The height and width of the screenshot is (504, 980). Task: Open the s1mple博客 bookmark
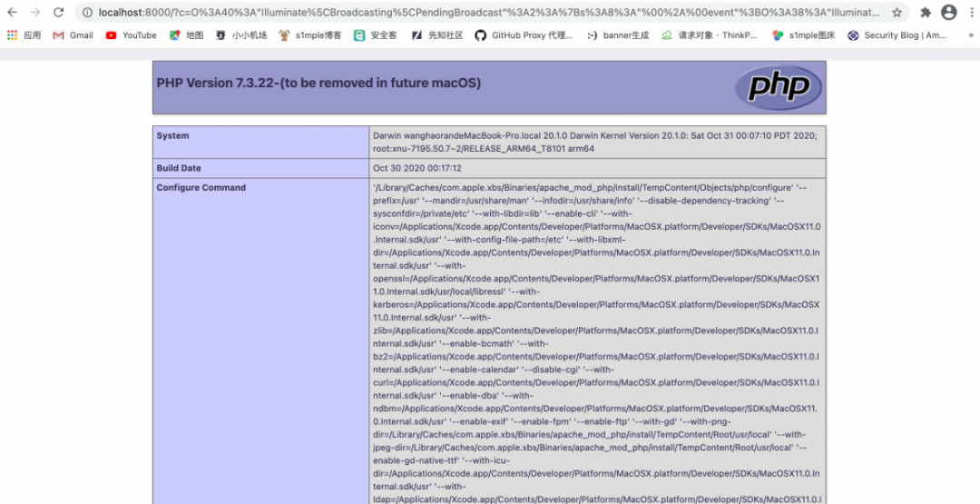[x=310, y=35]
